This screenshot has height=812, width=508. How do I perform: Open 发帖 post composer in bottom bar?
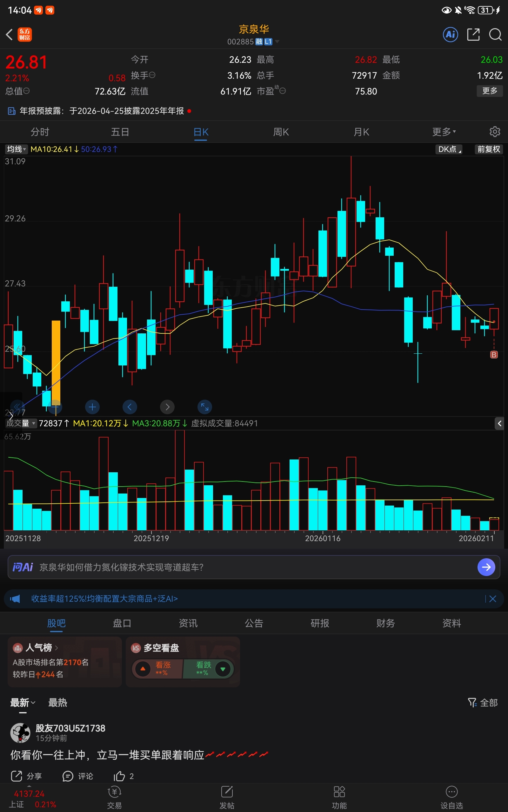pyautogui.click(x=227, y=798)
